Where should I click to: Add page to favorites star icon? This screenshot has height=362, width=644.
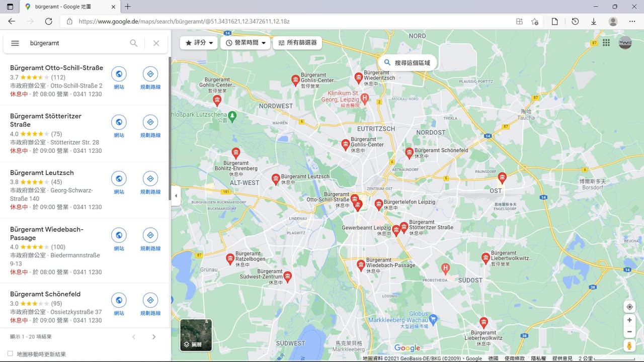[x=535, y=21]
